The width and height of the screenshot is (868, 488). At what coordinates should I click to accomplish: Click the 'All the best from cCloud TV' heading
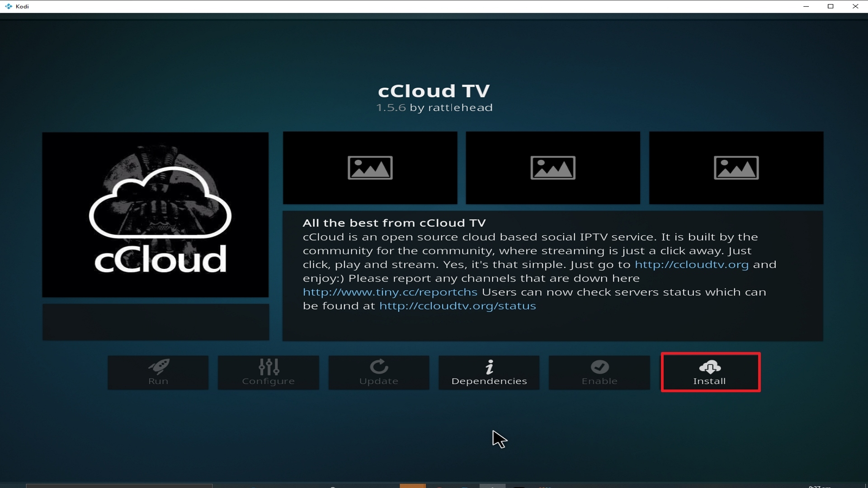tap(394, 223)
